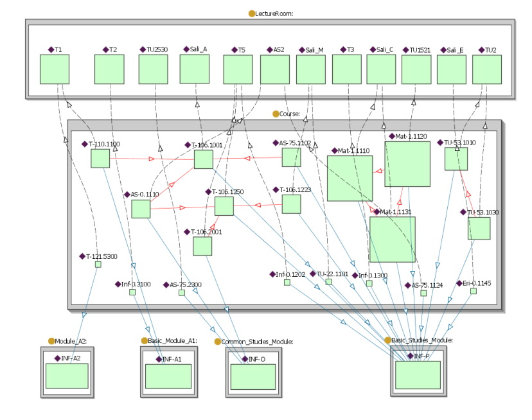Screen dimensions: 532x420
Task: Click the circle icon next to Common_Studies_Module
Action: [x=217, y=342]
